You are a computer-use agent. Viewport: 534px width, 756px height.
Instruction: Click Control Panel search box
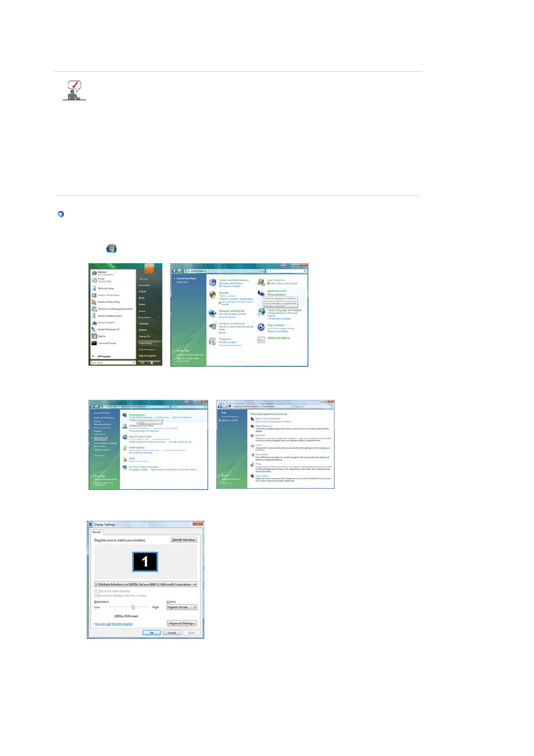(286, 271)
